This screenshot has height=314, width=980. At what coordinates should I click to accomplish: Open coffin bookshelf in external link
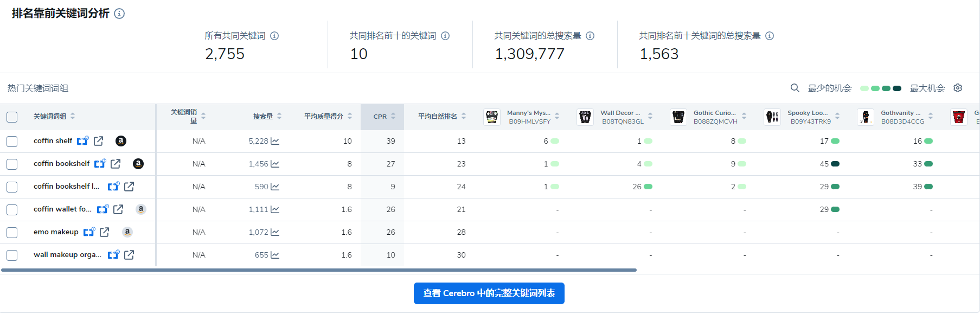[116, 164]
